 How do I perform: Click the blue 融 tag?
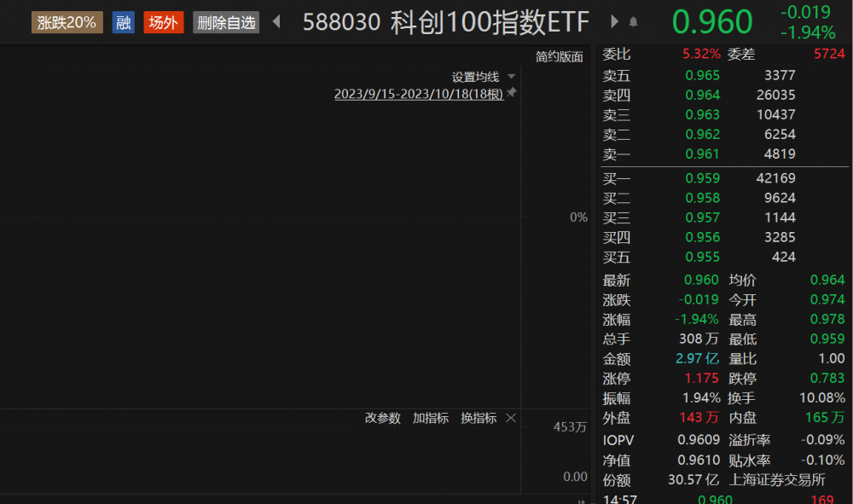(124, 22)
